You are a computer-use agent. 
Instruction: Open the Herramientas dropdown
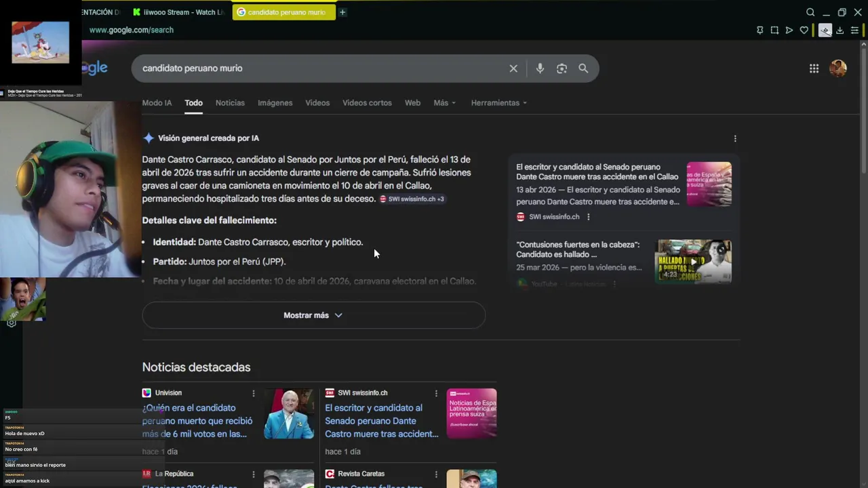(x=499, y=103)
